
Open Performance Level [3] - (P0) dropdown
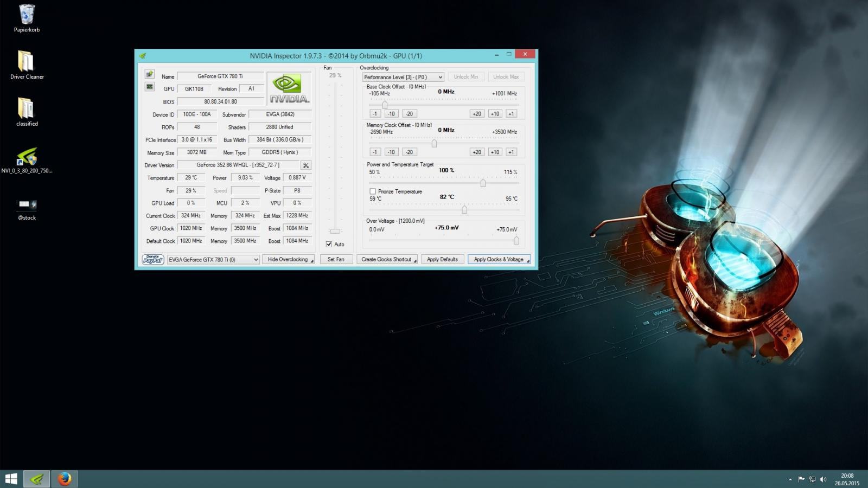(403, 77)
